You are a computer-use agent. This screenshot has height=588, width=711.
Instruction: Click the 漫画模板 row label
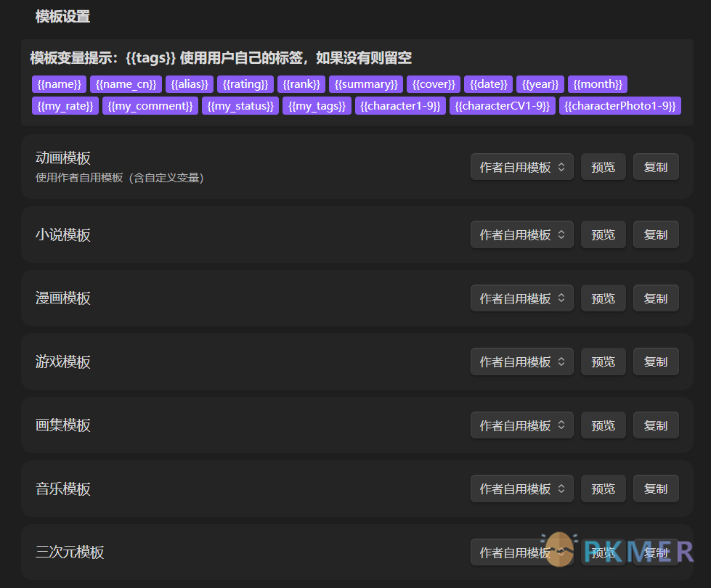point(63,298)
